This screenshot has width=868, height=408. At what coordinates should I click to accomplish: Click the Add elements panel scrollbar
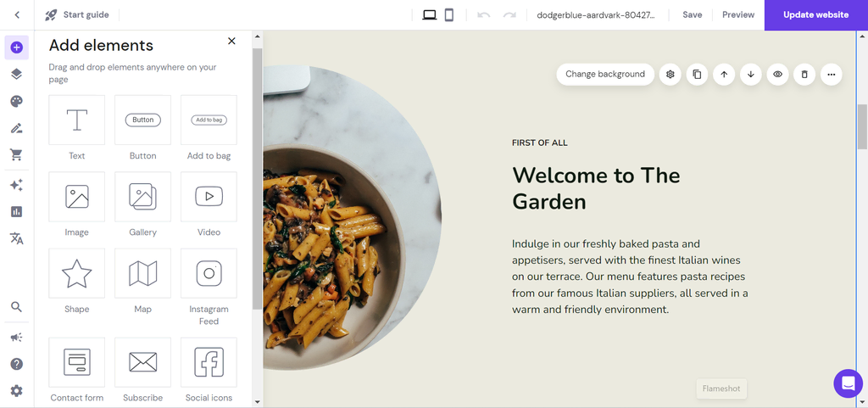pos(257,178)
